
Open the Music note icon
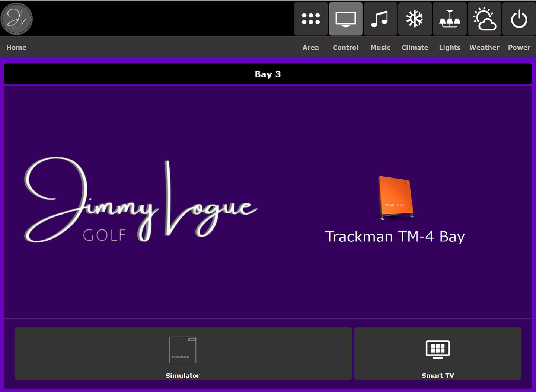[380, 19]
